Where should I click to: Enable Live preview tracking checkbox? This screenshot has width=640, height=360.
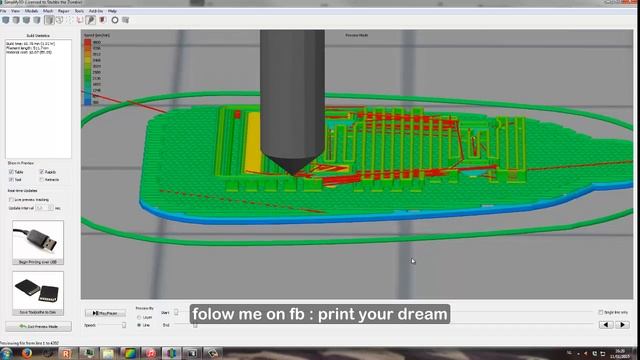(11, 200)
